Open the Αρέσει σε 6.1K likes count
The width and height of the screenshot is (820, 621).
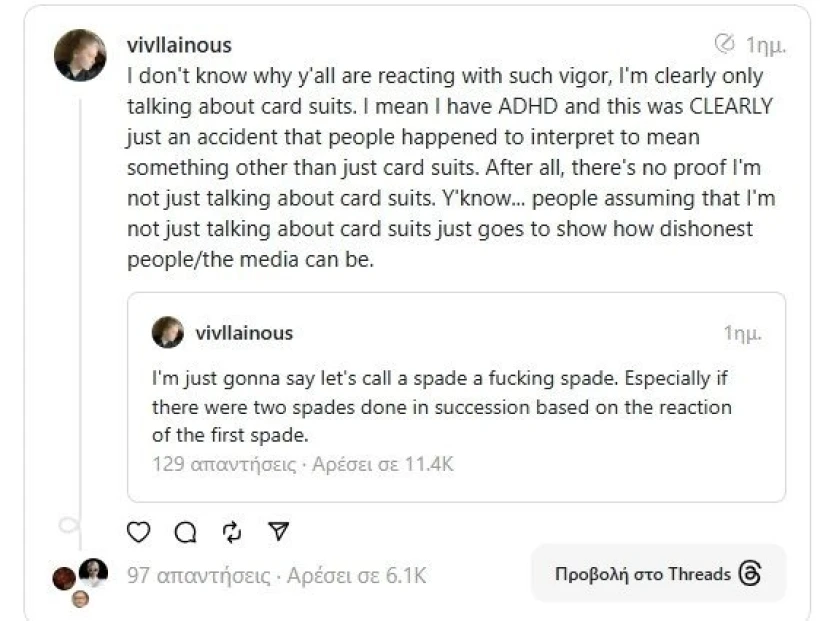pos(356,576)
